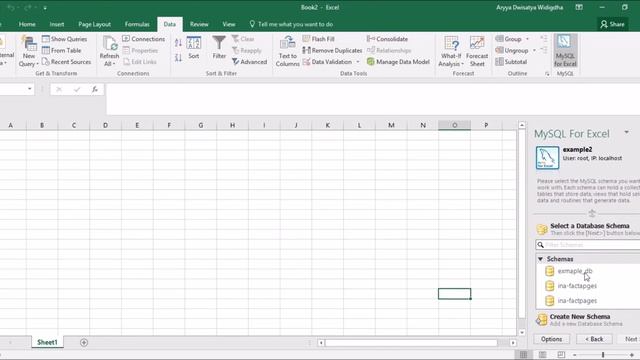Adjust the zoom slider handle
This screenshot has width=640, height=360.
click(x=603, y=355)
